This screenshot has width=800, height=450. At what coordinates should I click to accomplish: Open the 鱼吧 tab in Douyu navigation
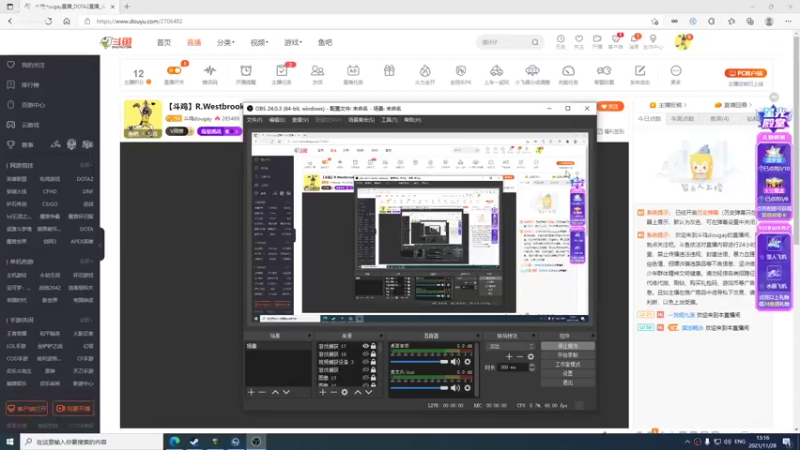tap(325, 42)
